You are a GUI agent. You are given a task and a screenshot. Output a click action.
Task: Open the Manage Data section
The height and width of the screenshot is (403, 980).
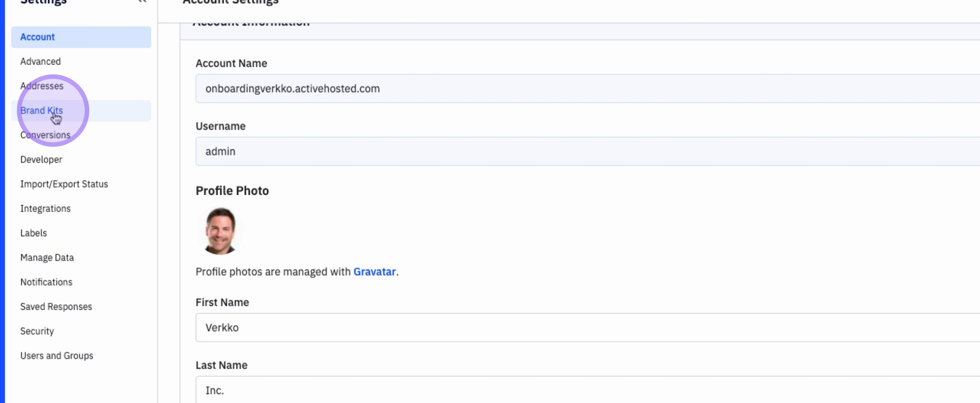pyautogui.click(x=47, y=257)
